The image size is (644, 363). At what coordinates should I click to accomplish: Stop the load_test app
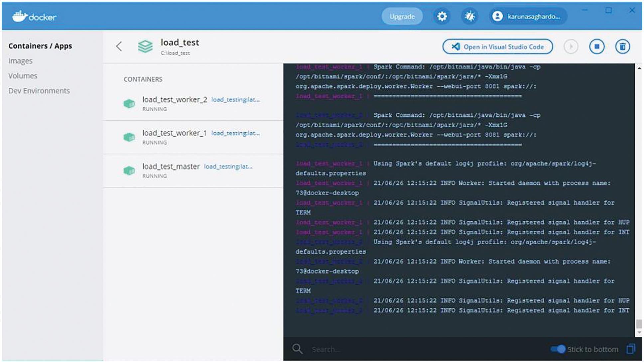[596, 47]
